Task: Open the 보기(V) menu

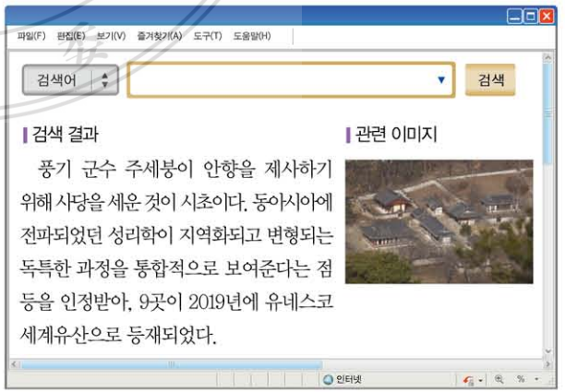Action: tap(111, 36)
